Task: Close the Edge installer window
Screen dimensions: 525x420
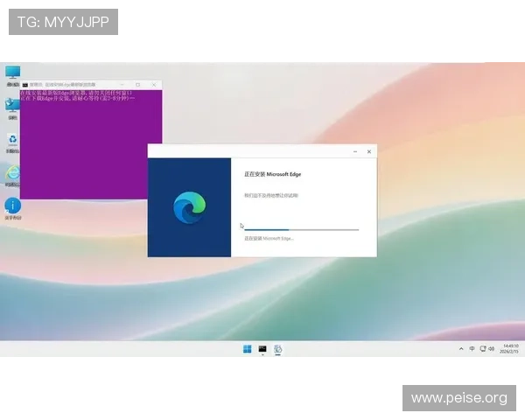Action: [368, 151]
